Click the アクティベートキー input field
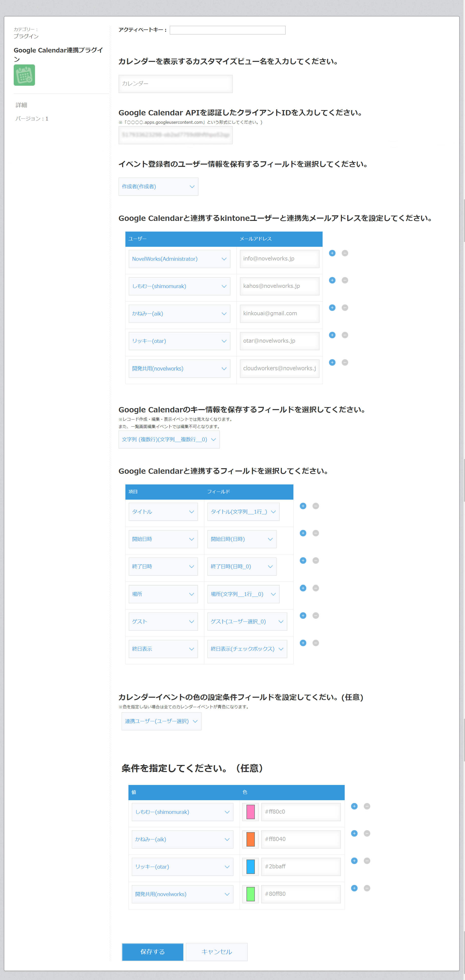Image resolution: width=465 pixels, height=980 pixels. pos(227,30)
